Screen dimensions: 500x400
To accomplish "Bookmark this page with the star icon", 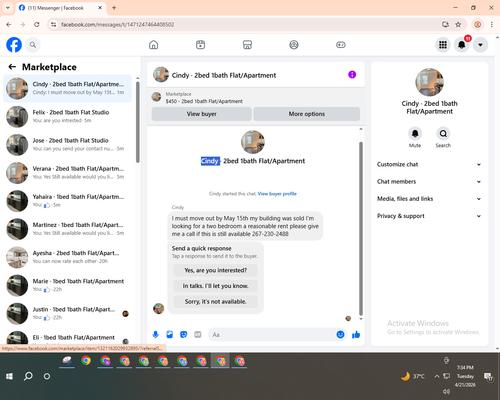I will [x=458, y=24].
